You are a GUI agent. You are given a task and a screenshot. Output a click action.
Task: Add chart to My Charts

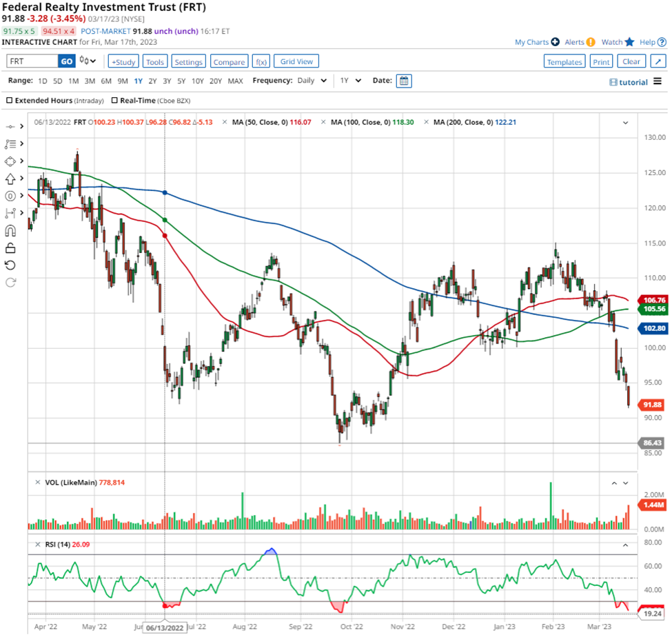click(555, 42)
